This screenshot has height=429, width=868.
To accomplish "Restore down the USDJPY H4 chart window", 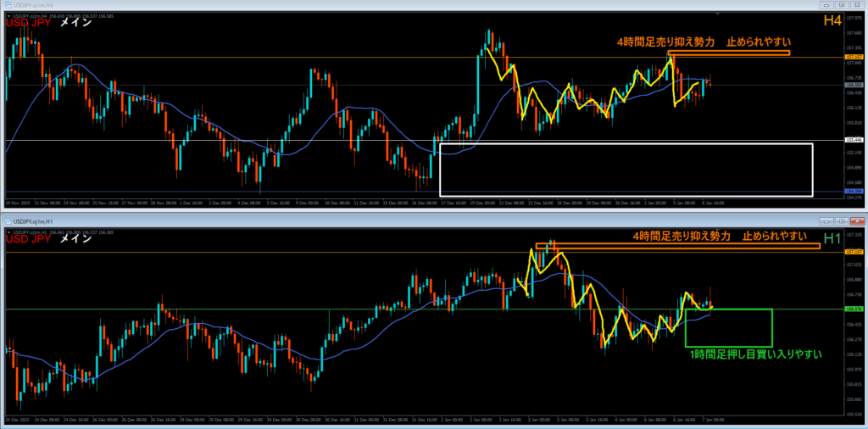I will pos(842,4).
